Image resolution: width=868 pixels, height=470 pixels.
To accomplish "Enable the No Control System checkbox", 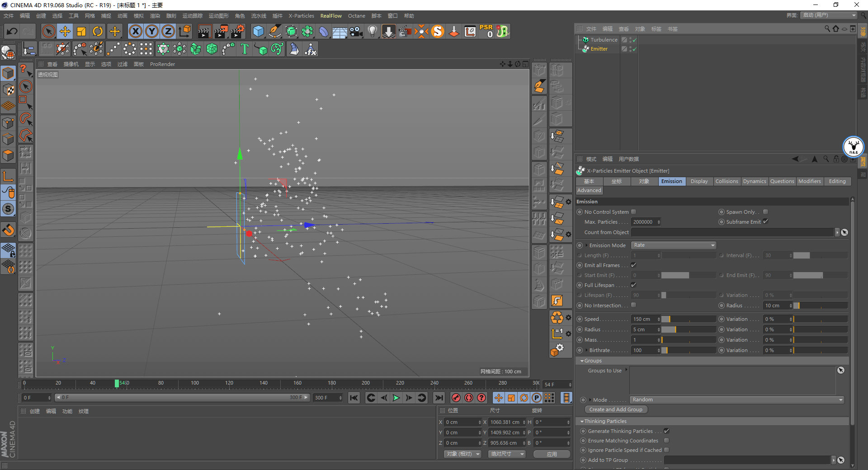I will point(633,211).
